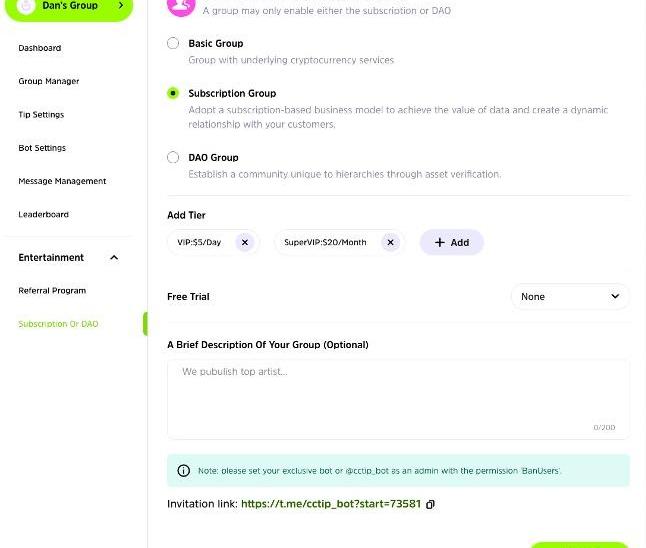Select the Basic Group option
Screen dimensions: 646x548
[173, 44]
